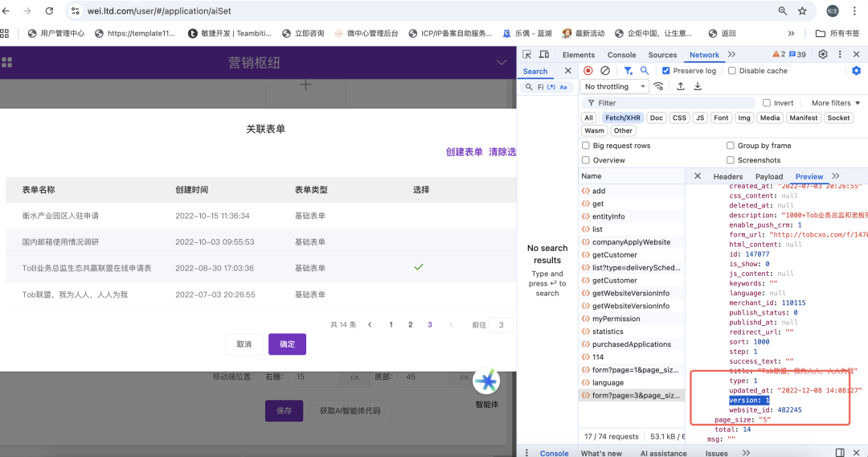Toggle the device toolbar icon

pyautogui.click(x=544, y=55)
